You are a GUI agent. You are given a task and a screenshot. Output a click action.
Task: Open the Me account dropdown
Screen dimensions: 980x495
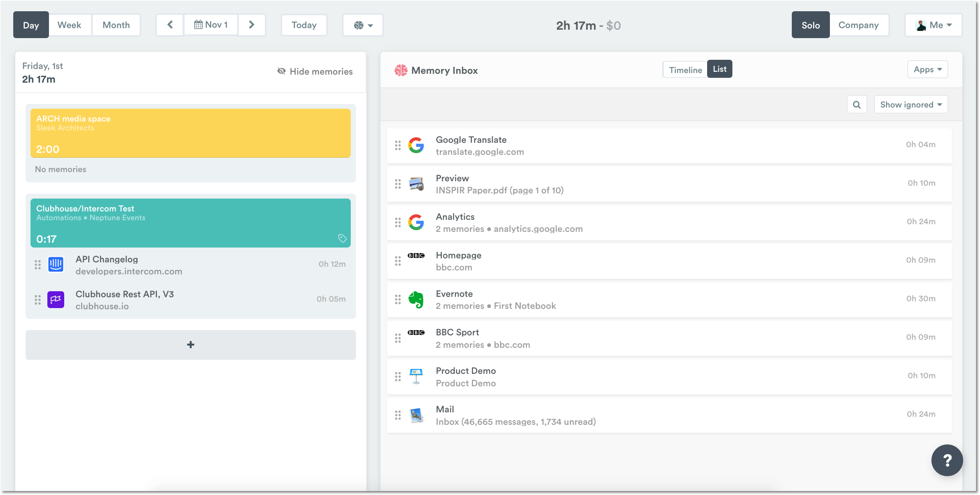[934, 25]
